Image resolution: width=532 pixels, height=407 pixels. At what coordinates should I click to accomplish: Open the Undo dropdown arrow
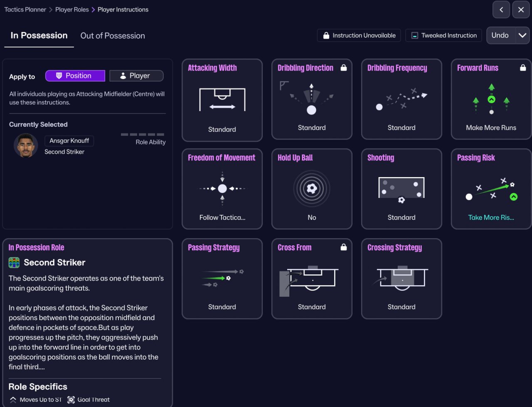[x=522, y=35]
